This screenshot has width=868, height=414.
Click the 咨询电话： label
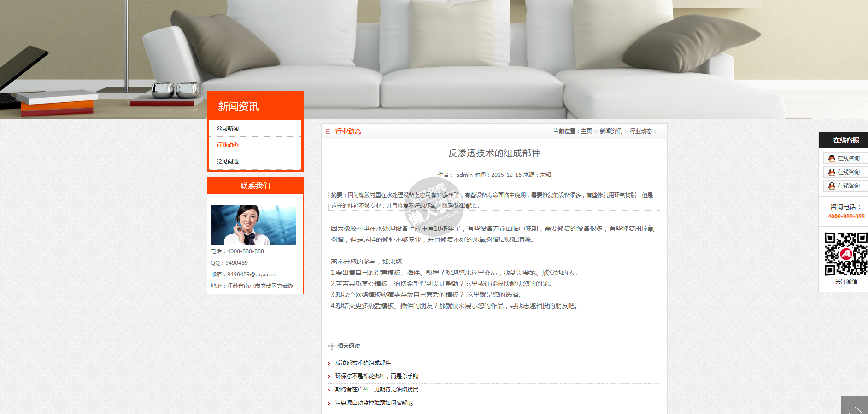coord(846,207)
